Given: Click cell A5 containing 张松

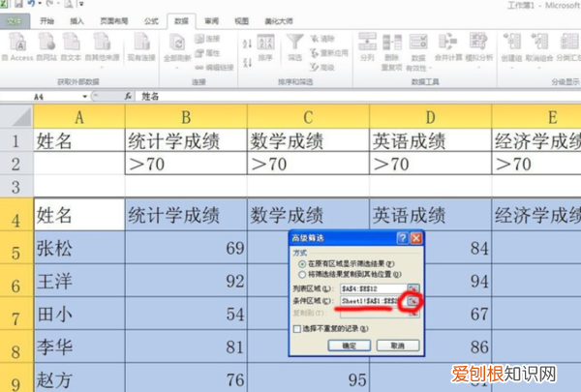Looking at the screenshot, I should click(x=79, y=248).
